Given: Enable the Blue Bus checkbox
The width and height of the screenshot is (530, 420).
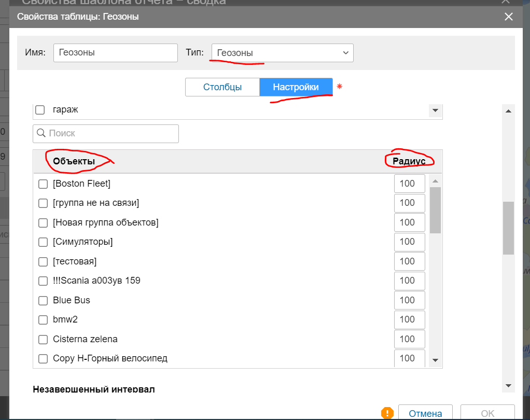Looking at the screenshot, I should pyautogui.click(x=44, y=300).
